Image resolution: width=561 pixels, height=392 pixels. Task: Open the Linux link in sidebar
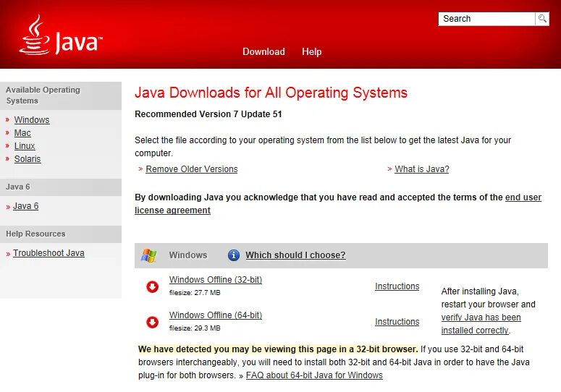tap(25, 146)
